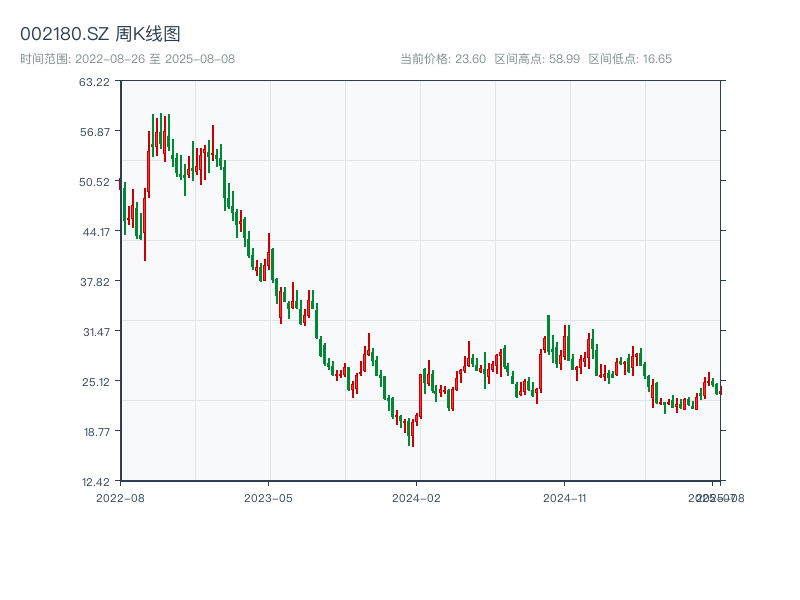Select the 时间范围 date range text

tap(128, 59)
